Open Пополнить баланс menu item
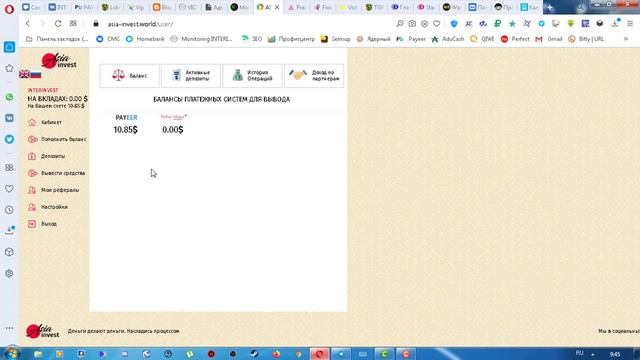 [63, 139]
